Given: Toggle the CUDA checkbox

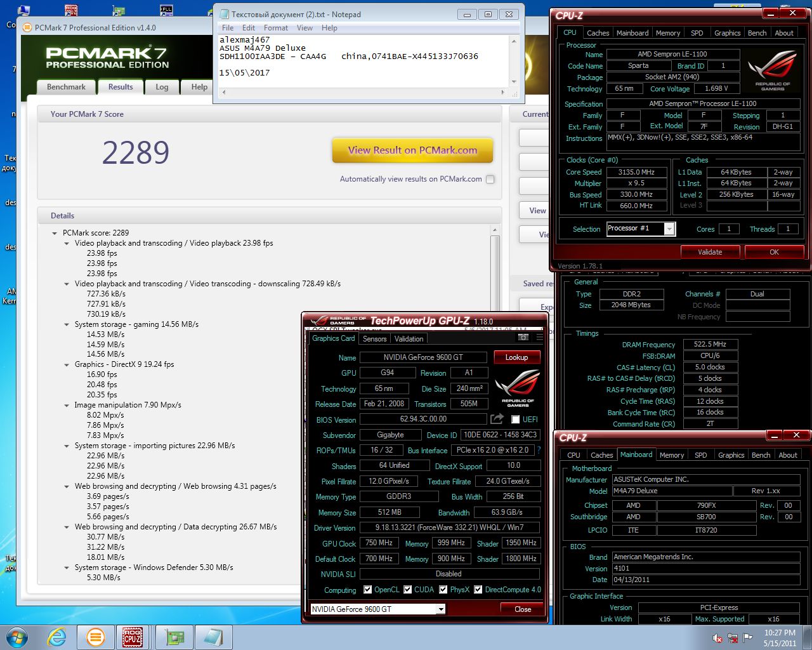Looking at the screenshot, I should pyautogui.click(x=407, y=590).
